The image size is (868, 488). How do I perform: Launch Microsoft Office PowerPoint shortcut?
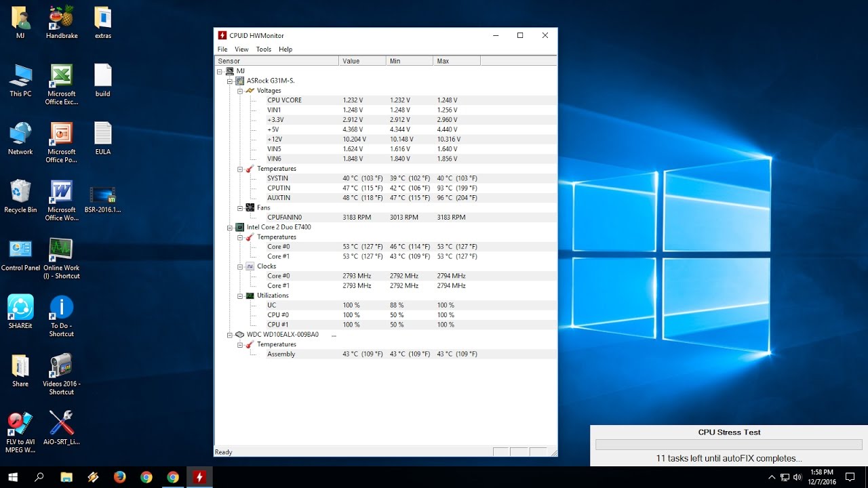pyautogui.click(x=62, y=142)
